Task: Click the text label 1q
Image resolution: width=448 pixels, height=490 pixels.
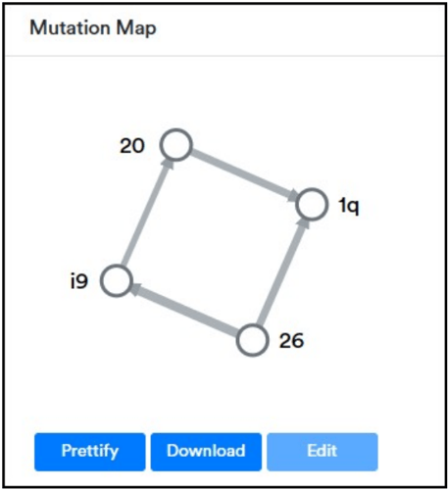Action: [x=349, y=206]
